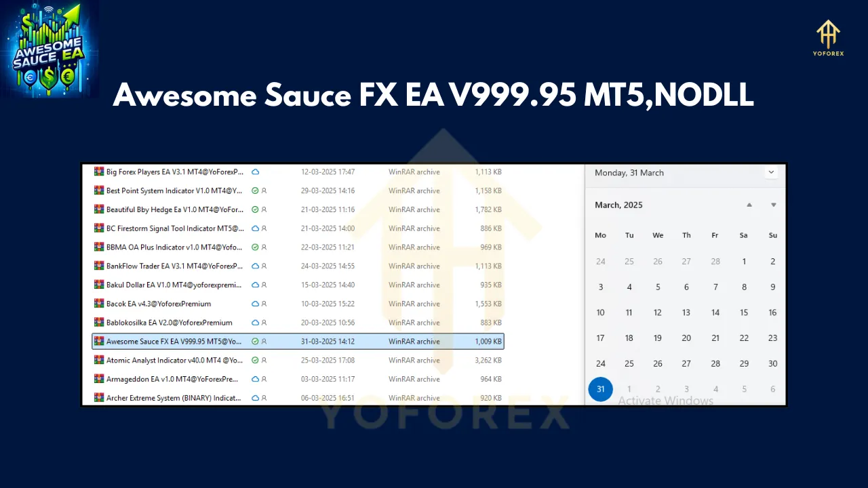Select the Armageddon EA v1.0 file name

(172, 379)
